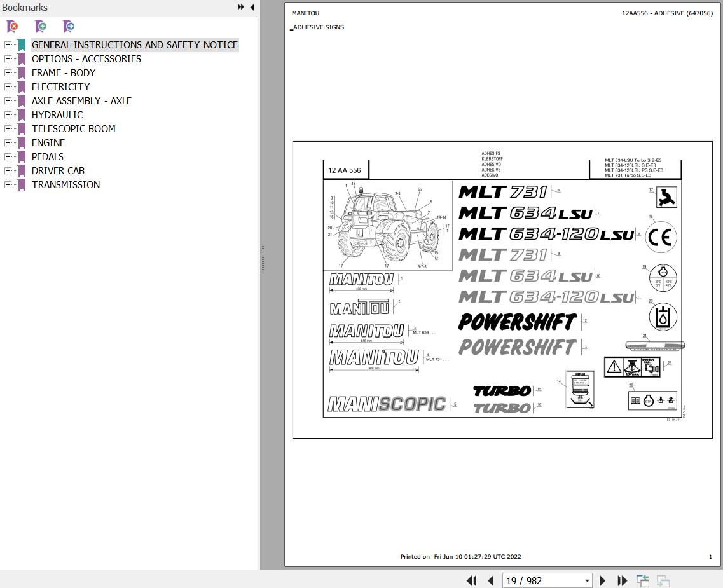Screen dimensions: 723x588
Task: Click the bookmark icon beside TRANSMISSION
Action: click(21, 185)
